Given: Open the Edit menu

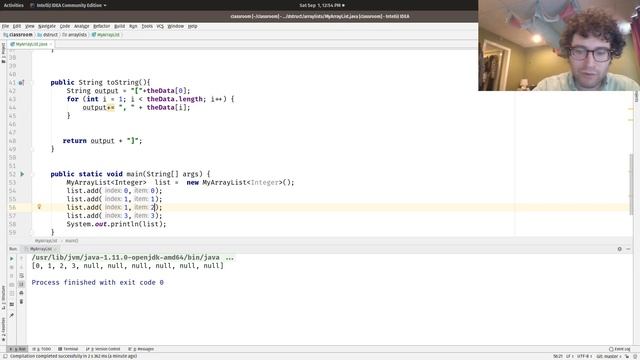Looking at the screenshot, I should tap(17, 26).
